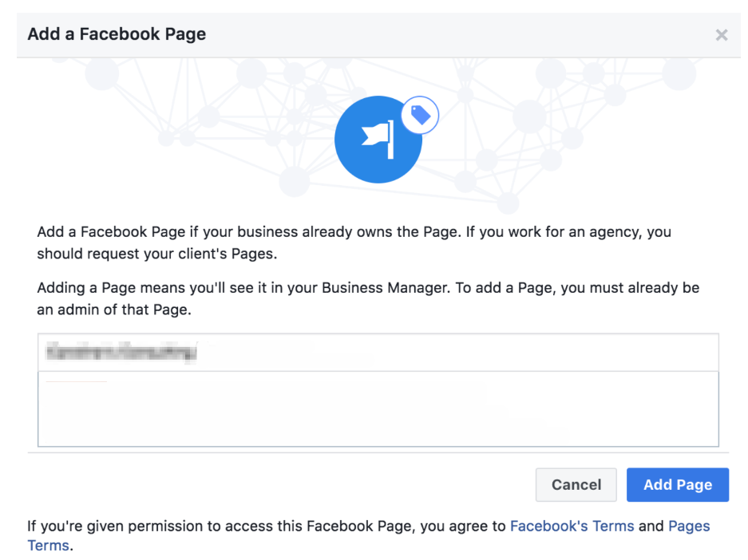Viewport: 748px width, 560px height.
Task: Click the empty right side of search field
Action: pyautogui.click(x=458, y=353)
